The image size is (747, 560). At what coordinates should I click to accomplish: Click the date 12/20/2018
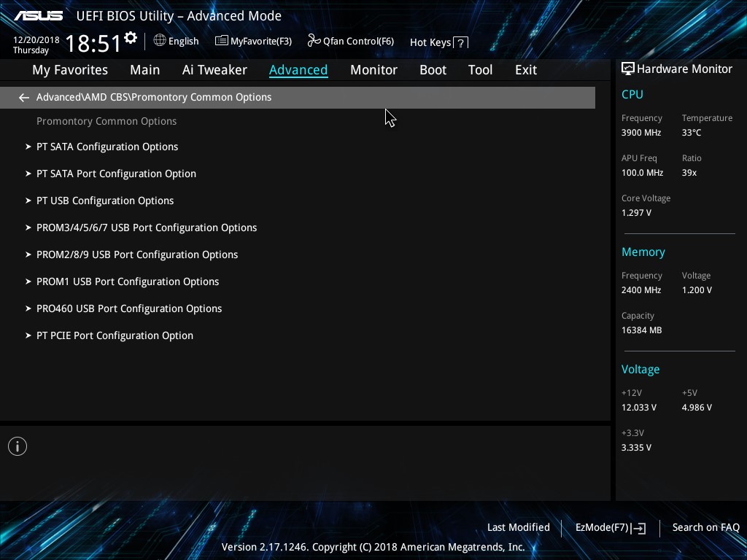[x=36, y=40]
